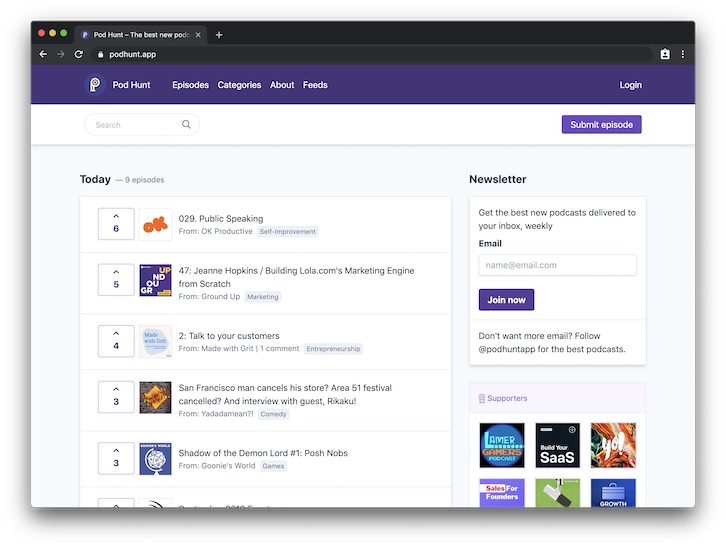Upvote the Jeanne Hopkins episode

[x=116, y=280]
